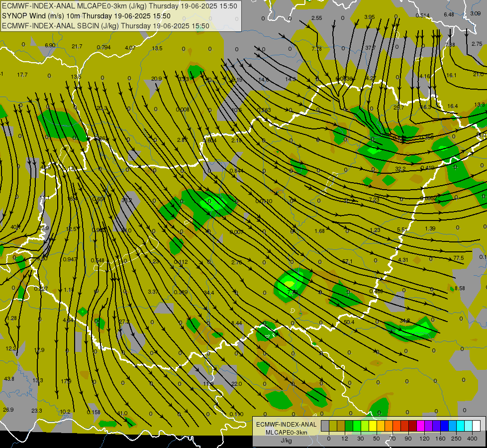Select the colorbar scale label '90'
Viewport: 487px width, 448px height.
point(408,439)
